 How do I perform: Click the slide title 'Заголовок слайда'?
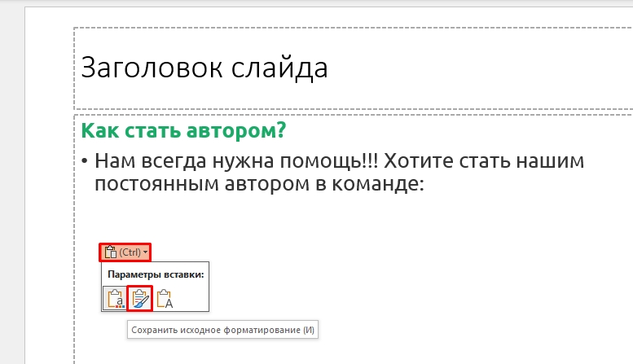tap(204, 68)
